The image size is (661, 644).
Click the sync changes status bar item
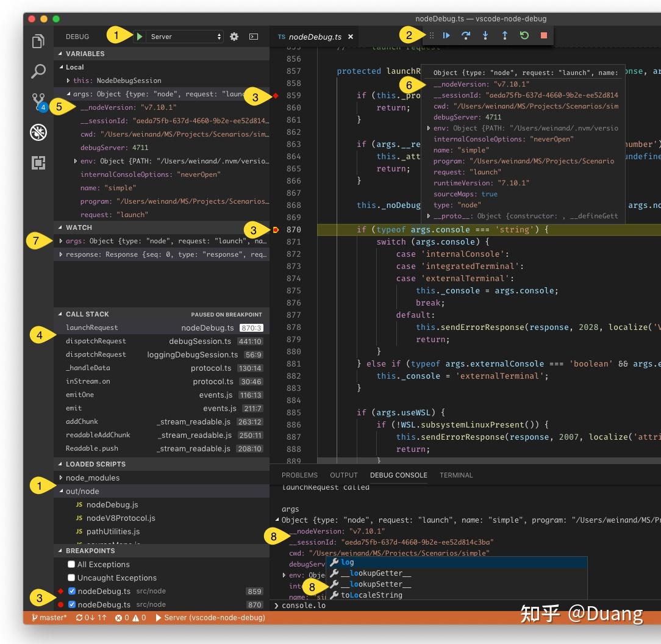[x=91, y=617]
